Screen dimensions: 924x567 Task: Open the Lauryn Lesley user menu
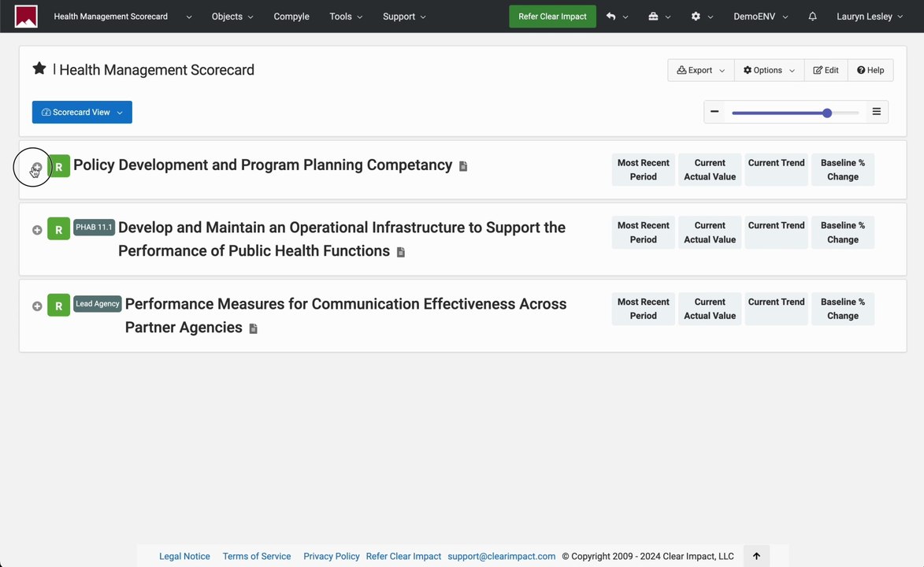(869, 17)
